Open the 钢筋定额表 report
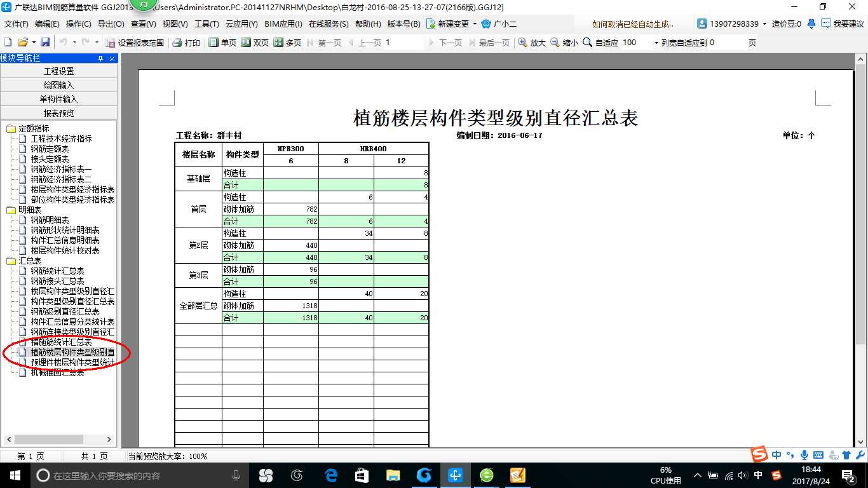Viewport: 868px width, 488px height. 50,149
